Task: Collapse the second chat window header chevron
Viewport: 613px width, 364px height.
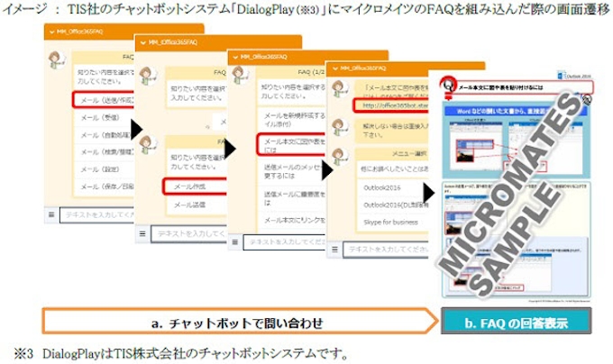Action: pyautogui.click(x=143, y=43)
